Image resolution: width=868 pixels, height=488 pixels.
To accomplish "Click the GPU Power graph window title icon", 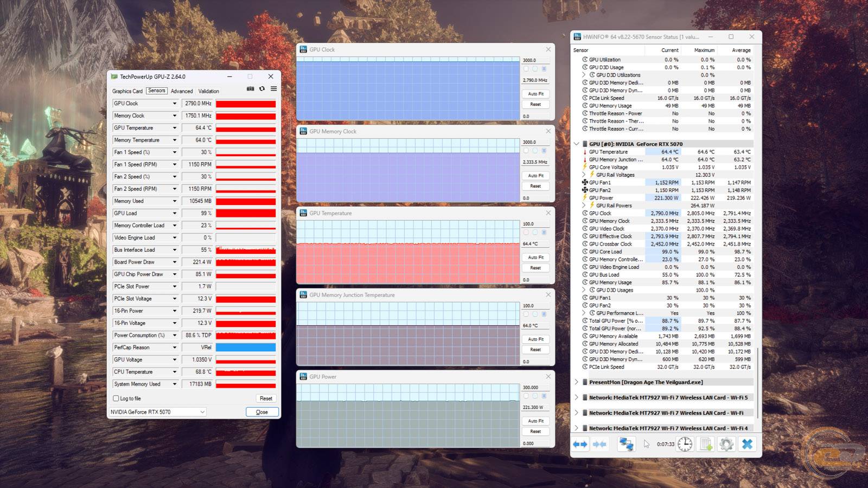I will 303,376.
